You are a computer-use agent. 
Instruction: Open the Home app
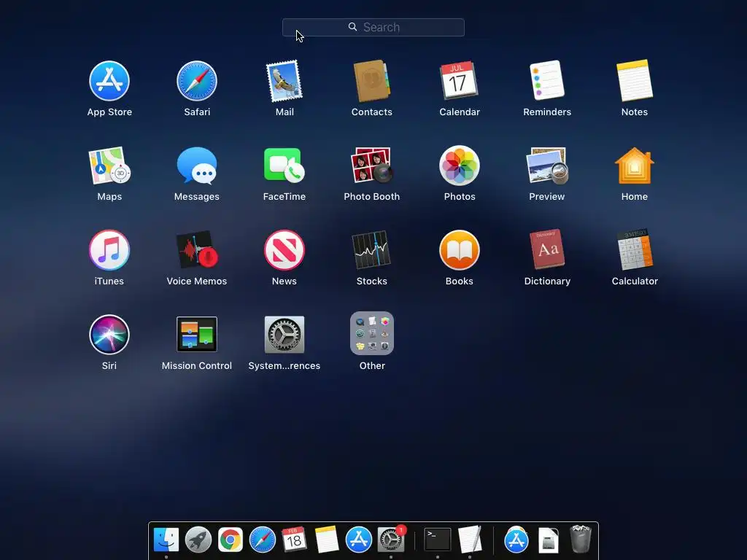pyautogui.click(x=635, y=166)
